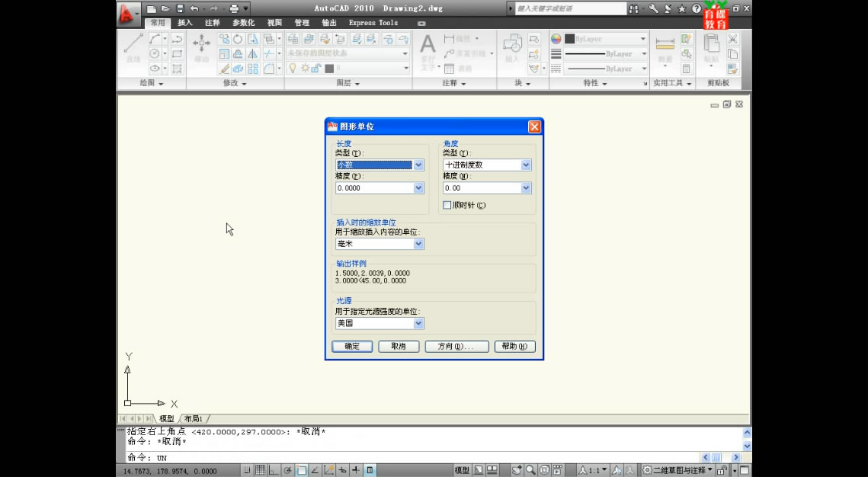Image resolution: width=868 pixels, height=477 pixels.
Task: Toggle Object Snap in the status bar
Action: click(302, 470)
